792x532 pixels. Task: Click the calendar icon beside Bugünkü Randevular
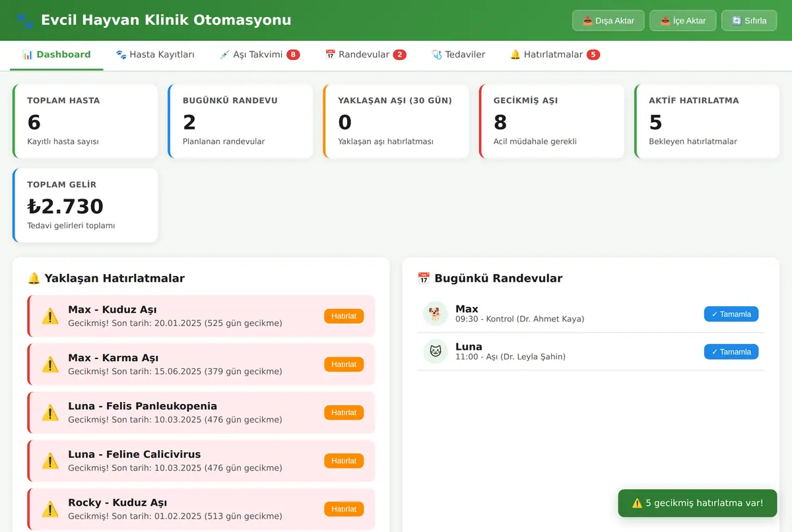(424, 279)
